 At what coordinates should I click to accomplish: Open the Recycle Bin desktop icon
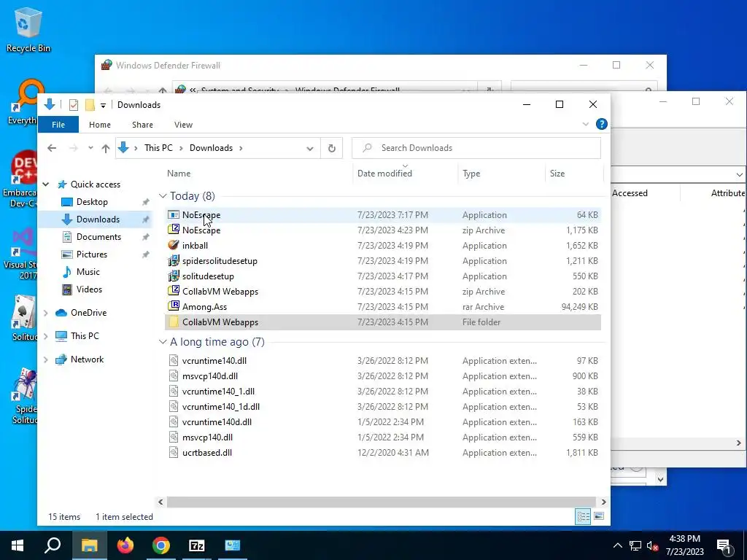(x=28, y=29)
